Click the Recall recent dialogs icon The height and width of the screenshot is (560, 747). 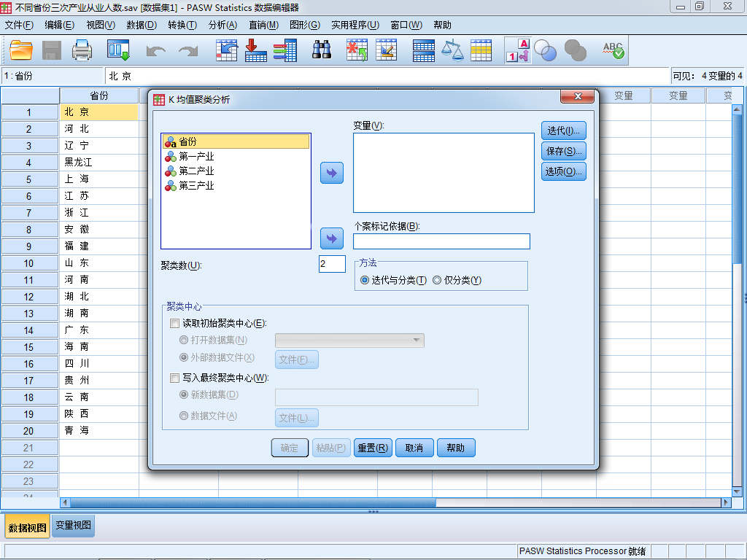point(118,50)
